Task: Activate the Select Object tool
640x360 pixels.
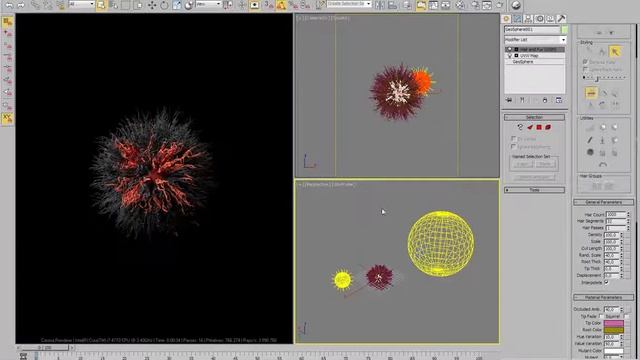Action: [x=101, y=5]
